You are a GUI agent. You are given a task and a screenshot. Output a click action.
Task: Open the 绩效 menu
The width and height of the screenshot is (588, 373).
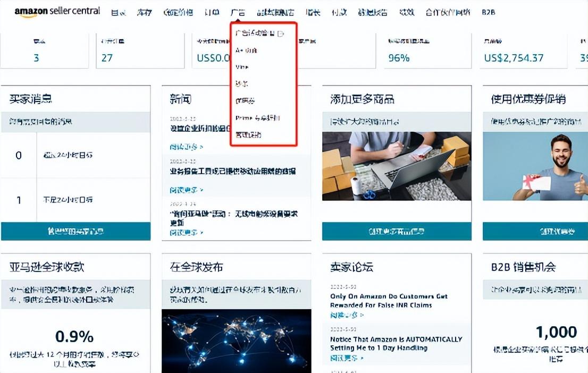pos(406,12)
